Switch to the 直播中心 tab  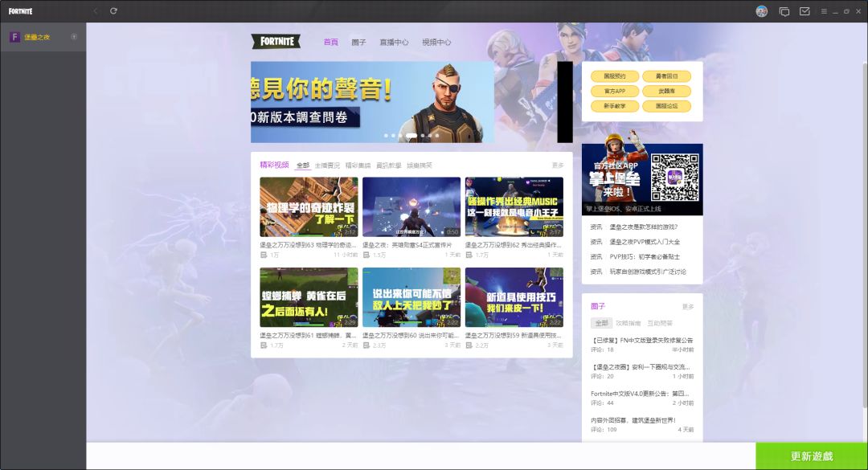pos(394,43)
